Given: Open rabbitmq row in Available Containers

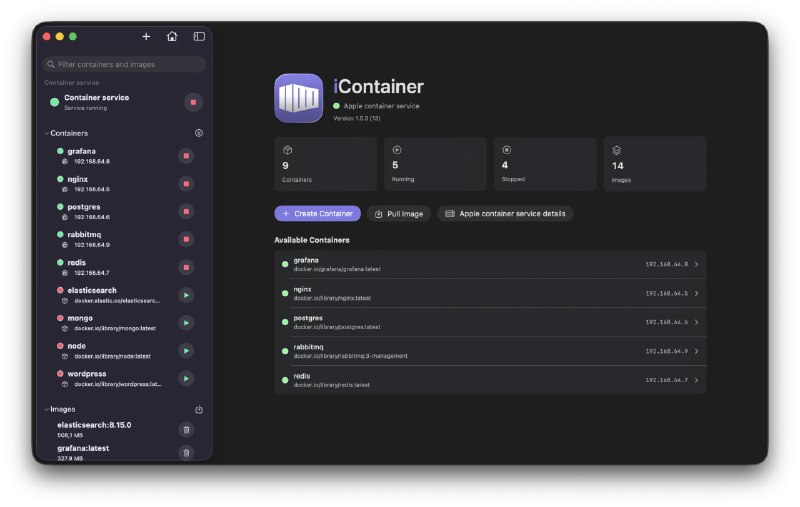Looking at the screenshot, I should point(490,351).
